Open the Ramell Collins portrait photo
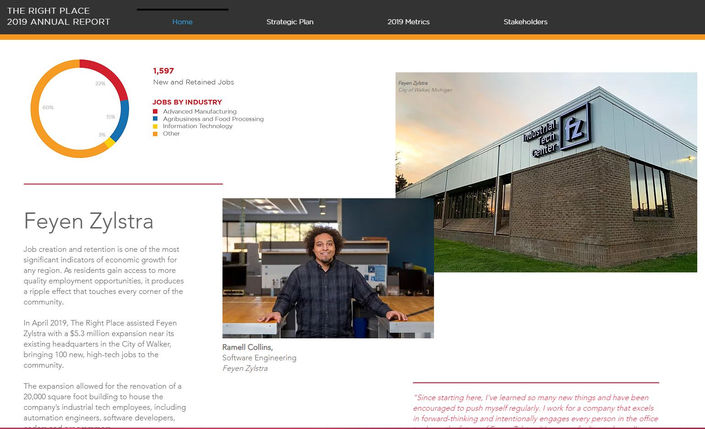 [x=328, y=268]
